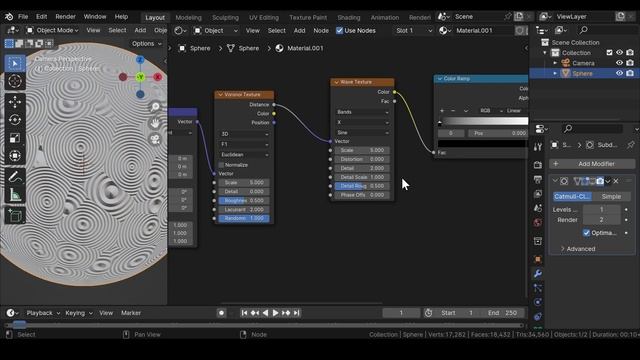This screenshot has height=360, width=640.
Task: Hide the Collection with eye icon
Action: coord(620,53)
